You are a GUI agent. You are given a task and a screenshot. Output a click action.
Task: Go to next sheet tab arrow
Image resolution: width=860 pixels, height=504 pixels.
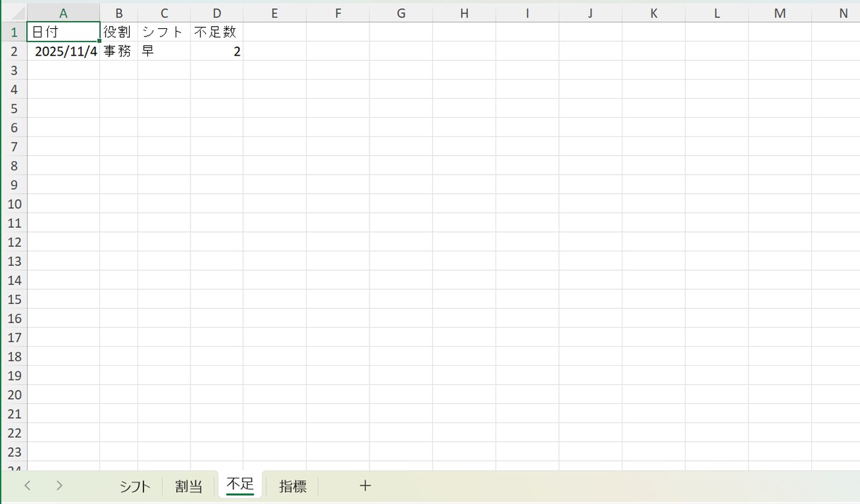click(59, 485)
